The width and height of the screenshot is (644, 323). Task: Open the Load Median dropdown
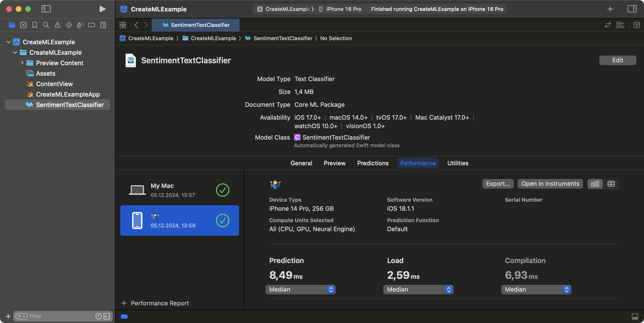pyautogui.click(x=418, y=289)
